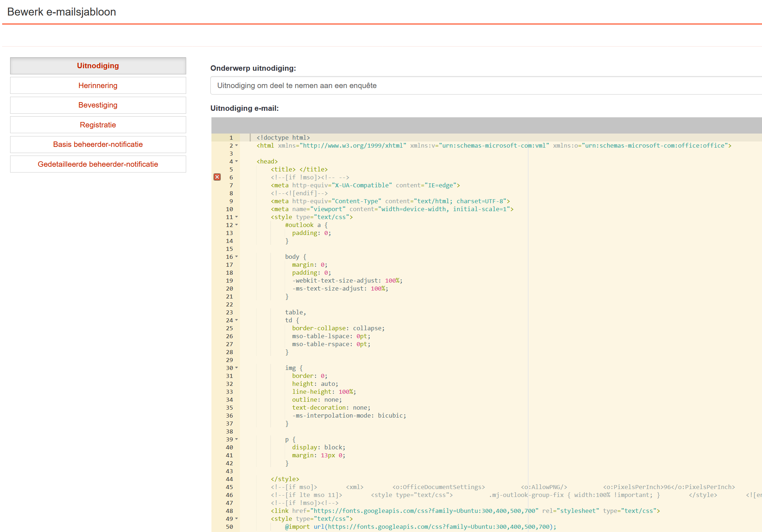Click the error marker on line 6
The width and height of the screenshot is (762, 532).
pyautogui.click(x=217, y=177)
